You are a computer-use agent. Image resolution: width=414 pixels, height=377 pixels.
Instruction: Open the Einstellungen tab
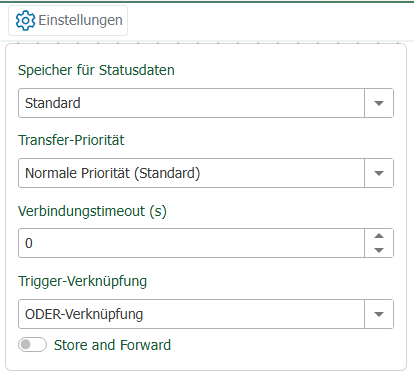pyautogui.click(x=68, y=20)
